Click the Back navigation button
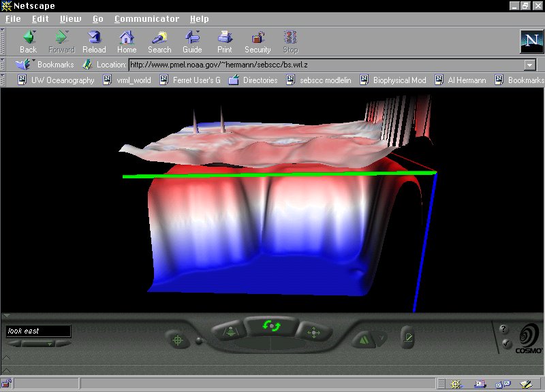Screen dimensions: 545x392 28,42
